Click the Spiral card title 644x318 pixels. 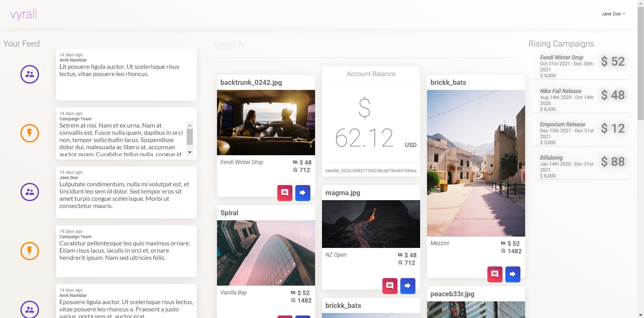pos(229,213)
